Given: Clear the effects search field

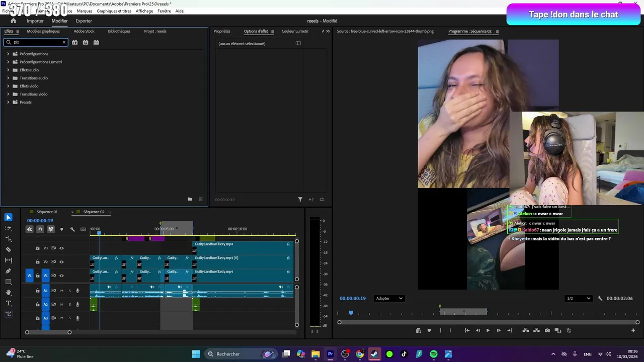Looking at the screenshot, I should [64, 42].
